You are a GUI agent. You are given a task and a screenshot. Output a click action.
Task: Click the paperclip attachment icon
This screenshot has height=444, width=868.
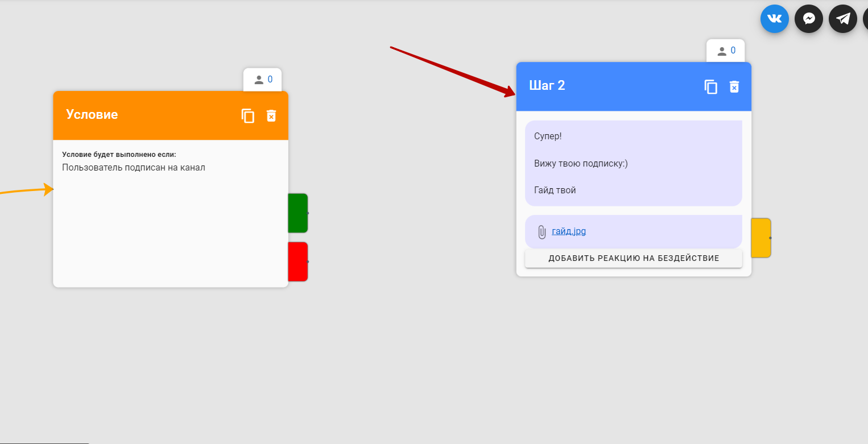pos(542,232)
